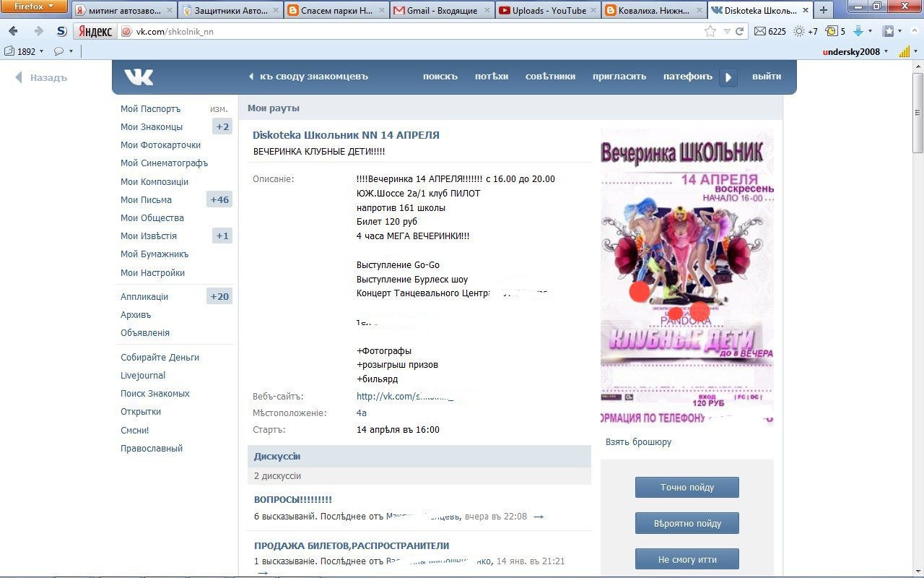The image size is (924, 578).
Task: Open 'Мои Фотокарточки' in sidebar
Action: tap(160, 145)
